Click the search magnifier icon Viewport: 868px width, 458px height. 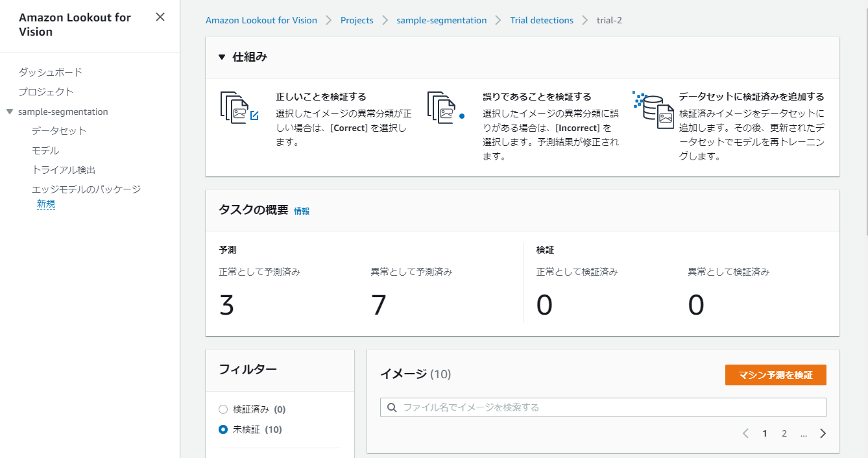pos(392,407)
